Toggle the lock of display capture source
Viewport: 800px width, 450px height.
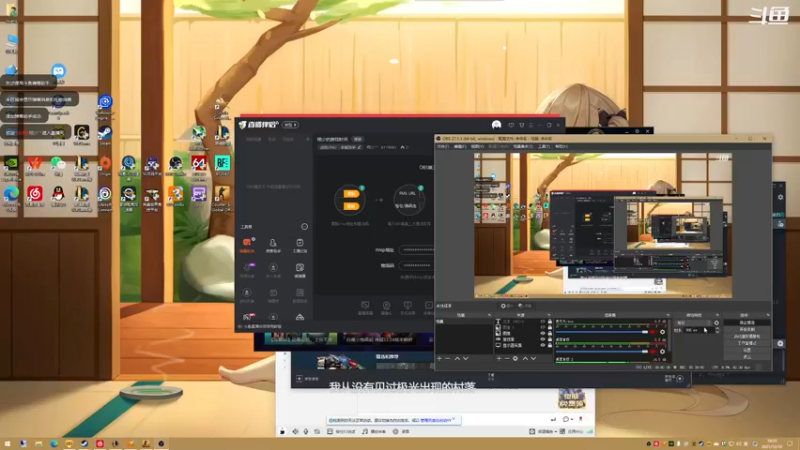tap(550, 345)
